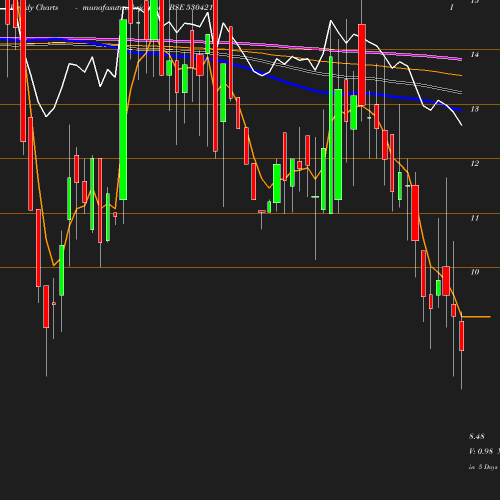Click the 'Charts' title text

(x=47, y=7)
